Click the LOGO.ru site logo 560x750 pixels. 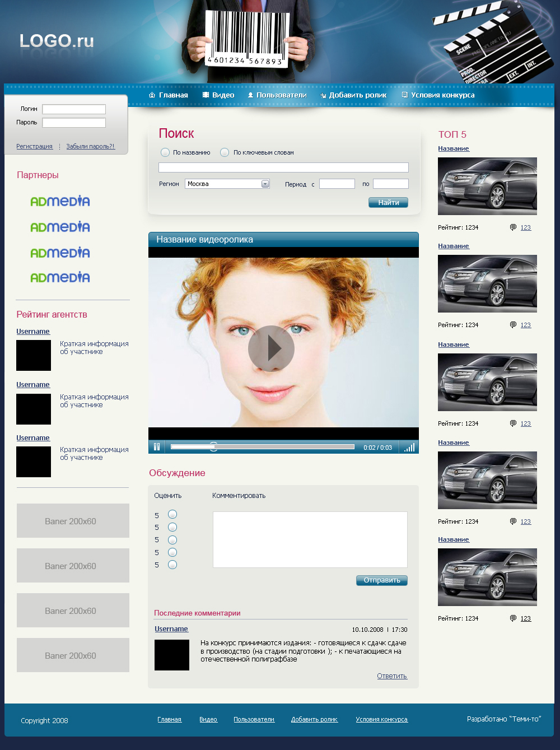[57, 41]
